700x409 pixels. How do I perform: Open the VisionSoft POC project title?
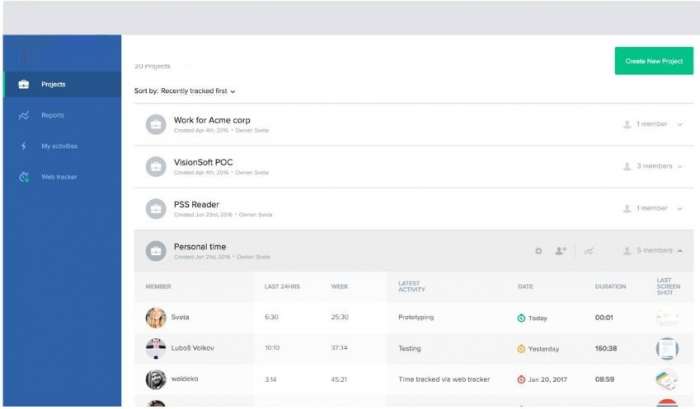tap(203, 162)
